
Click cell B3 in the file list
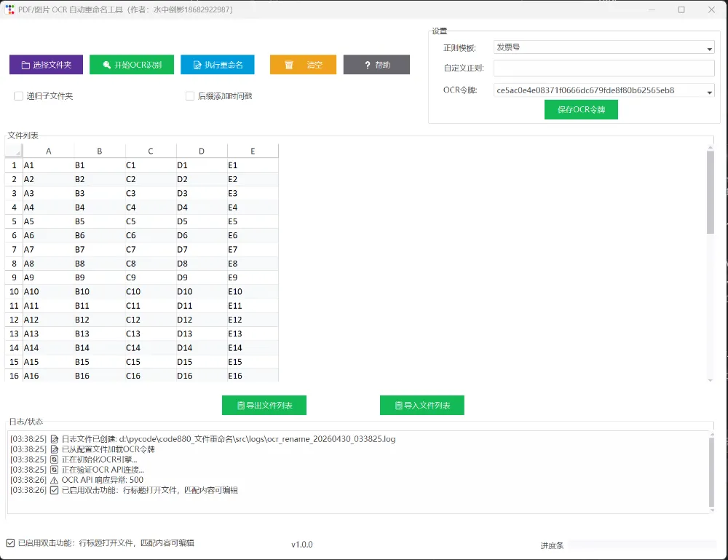[99, 193]
